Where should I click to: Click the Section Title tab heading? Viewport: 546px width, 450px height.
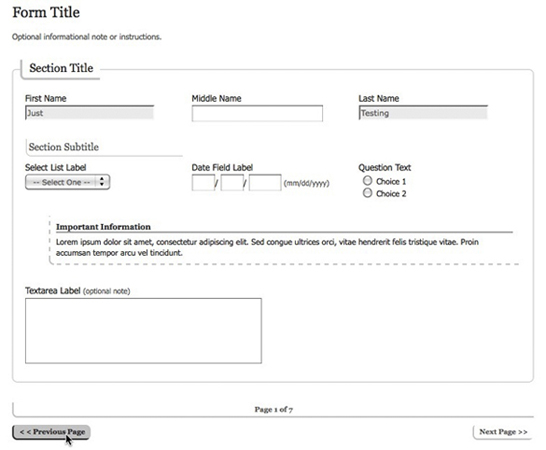coord(61,68)
